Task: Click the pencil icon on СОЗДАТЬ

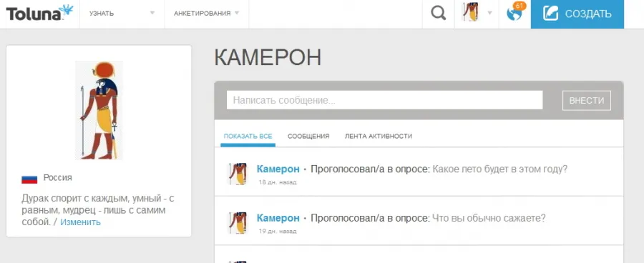Action: pos(550,14)
